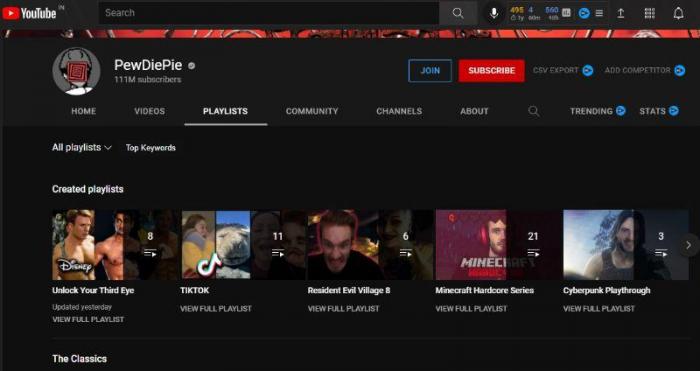Open the Minecraft Hardcore Series thumbnail

pos(498,245)
